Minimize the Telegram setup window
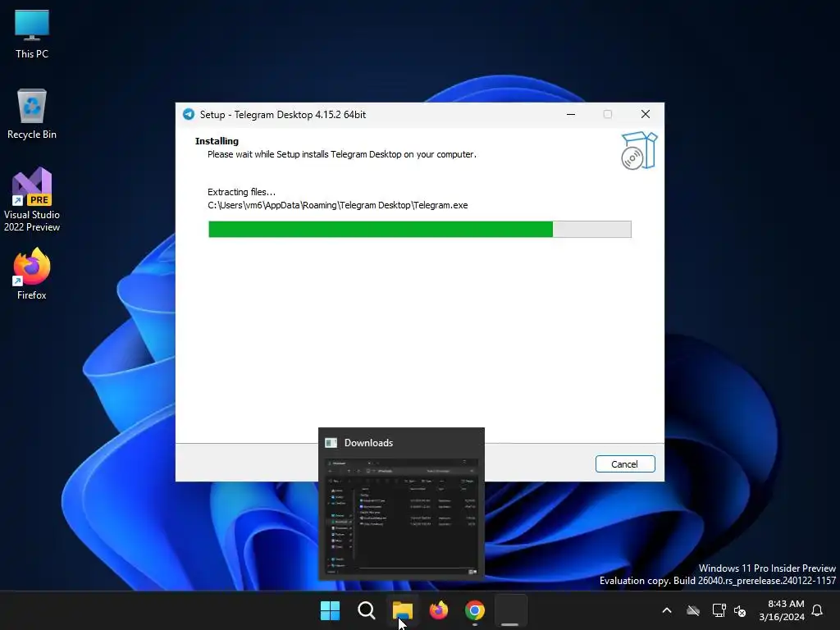This screenshot has height=630, width=840. pyautogui.click(x=571, y=114)
